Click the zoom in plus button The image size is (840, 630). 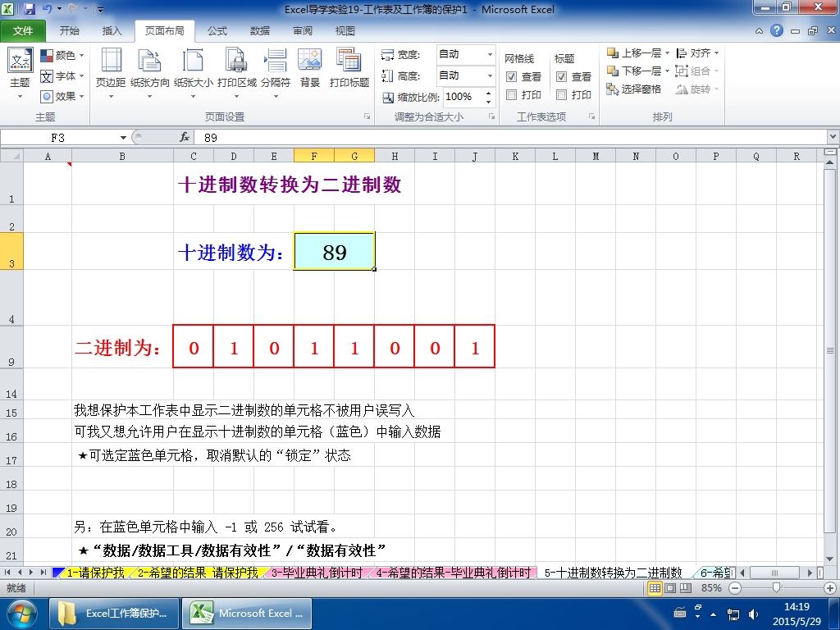[x=830, y=588]
